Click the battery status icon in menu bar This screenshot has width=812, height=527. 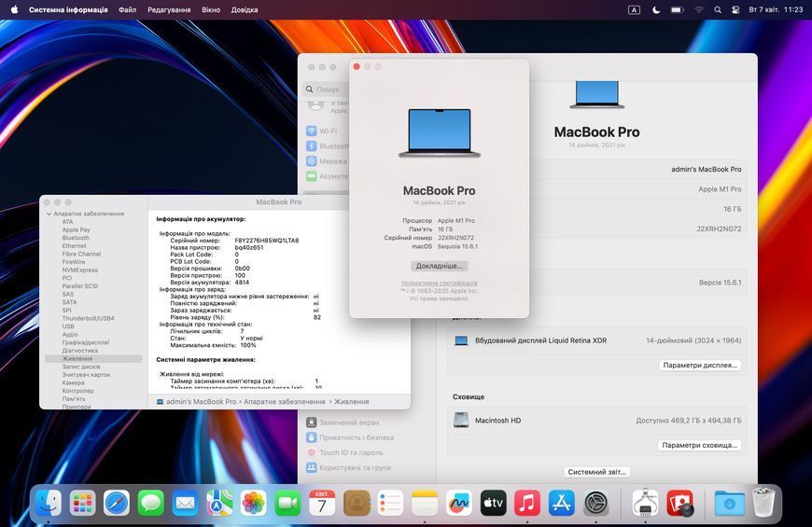pos(677,10)
